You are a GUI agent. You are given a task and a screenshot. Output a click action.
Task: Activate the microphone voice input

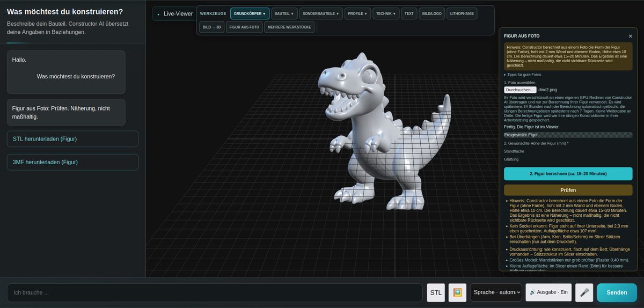pyautogui.click(x=584, y=292)
